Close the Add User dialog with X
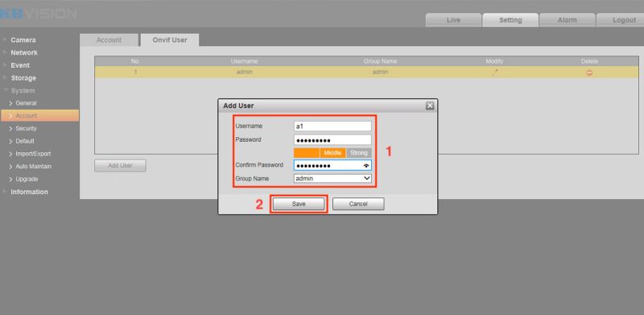This screenshot has width=644, height=315. coord(430,106)
